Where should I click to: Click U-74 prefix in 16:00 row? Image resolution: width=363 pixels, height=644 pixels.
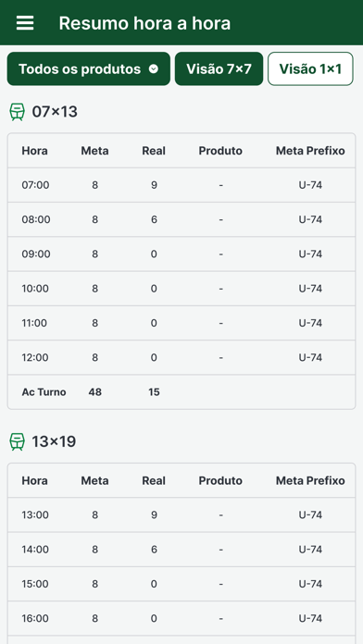tap(310, 618)
